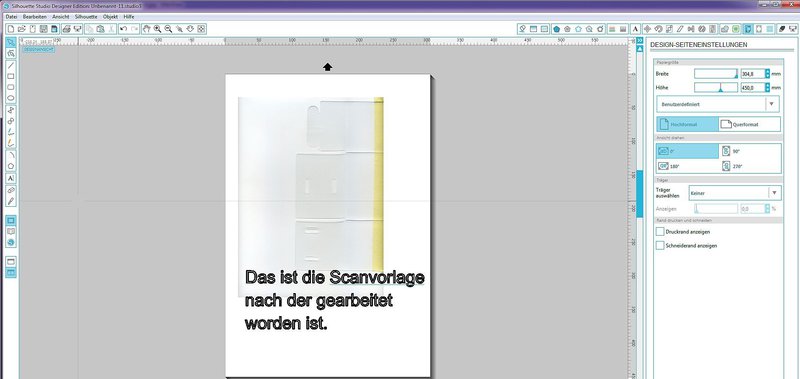Adjust the Breite slider

pyautogui.click(x=716, y=73)
